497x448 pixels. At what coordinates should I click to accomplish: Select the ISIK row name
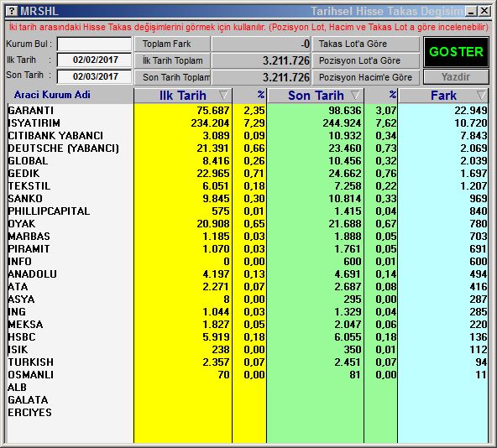click(18, 350)
